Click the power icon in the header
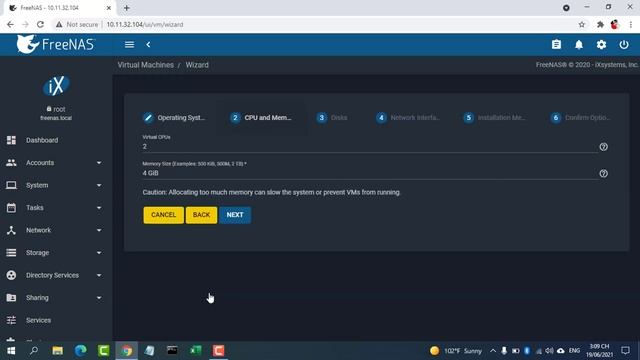 624,44
